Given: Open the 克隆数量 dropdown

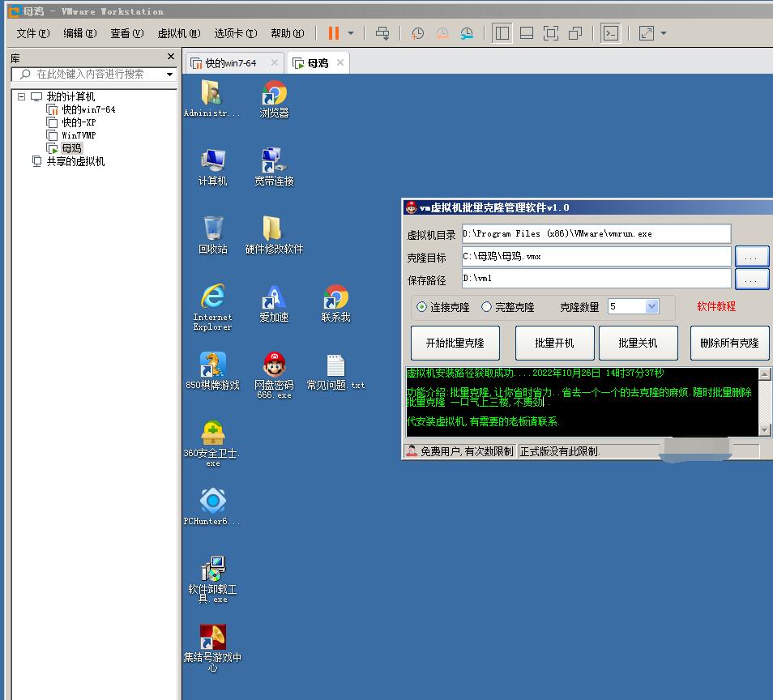Looking at the screenshot, I should [652, 306].
